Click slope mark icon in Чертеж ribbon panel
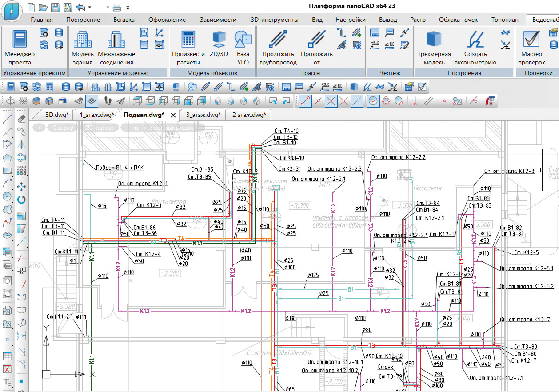 pyautogui.click(x=390, y=44)
